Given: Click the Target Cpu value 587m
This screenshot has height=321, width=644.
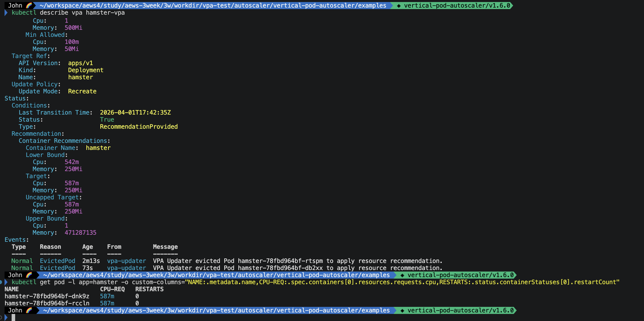Looking at the screenshot, I should tap(71, 183).
